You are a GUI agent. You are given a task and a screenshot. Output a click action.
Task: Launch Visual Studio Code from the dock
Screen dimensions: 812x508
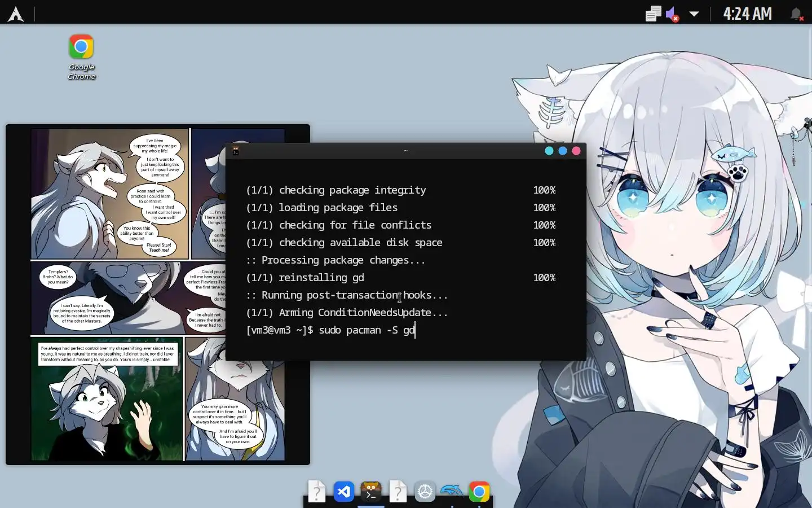pos(343,492)
